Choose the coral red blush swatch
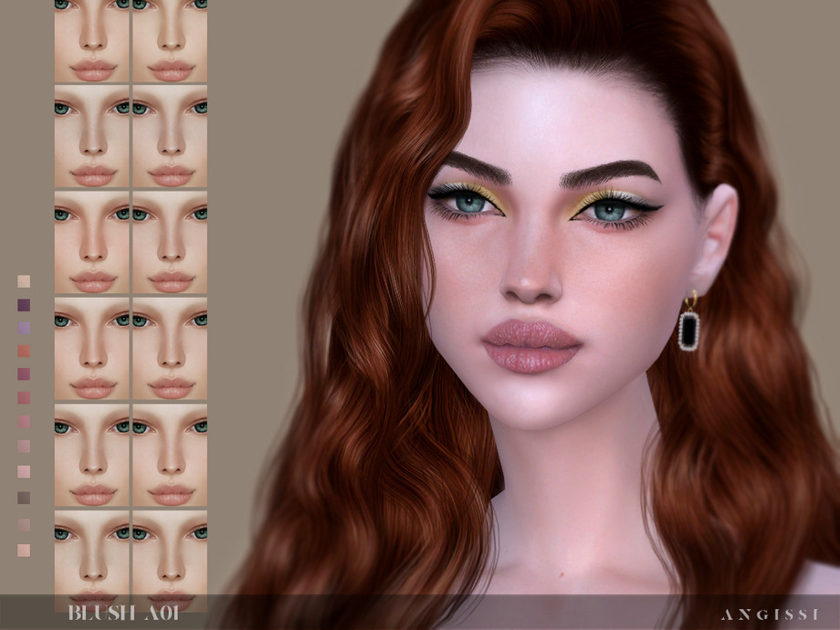Screen dimensions: 840x630 pos(24,352)
